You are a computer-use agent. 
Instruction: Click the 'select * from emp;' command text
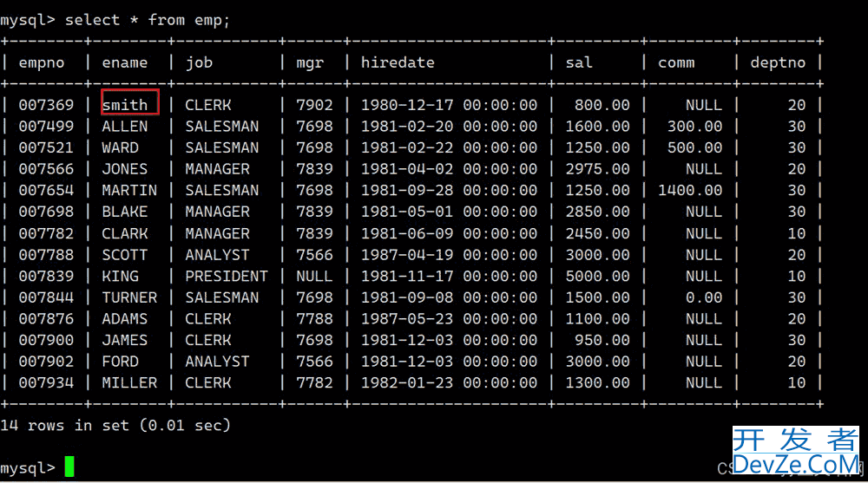coord(148,20)
